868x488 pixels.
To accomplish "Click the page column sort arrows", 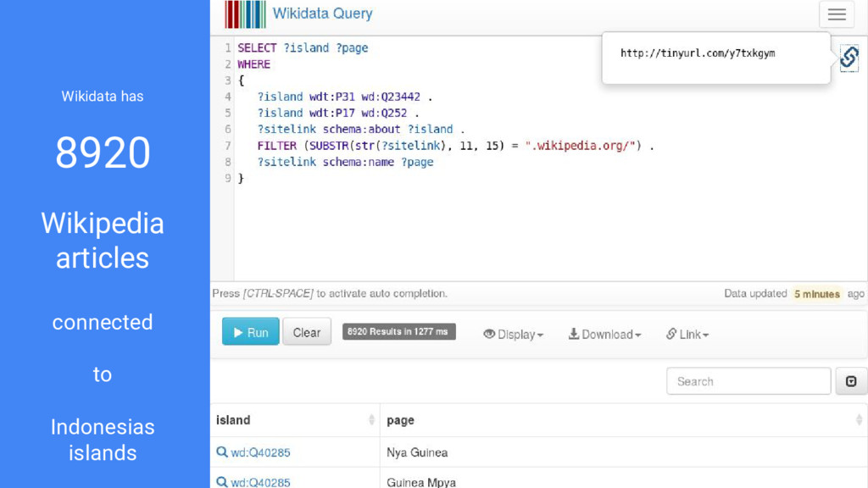I will 859,420.
